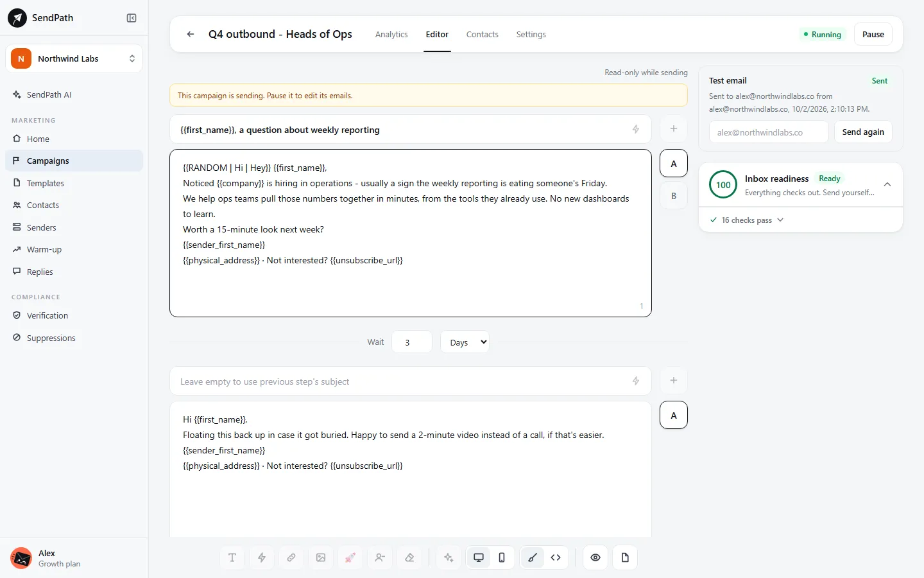Click the remove-person icon in the toolbar
This screenshot has width=924, height=578.
(380, 557)
